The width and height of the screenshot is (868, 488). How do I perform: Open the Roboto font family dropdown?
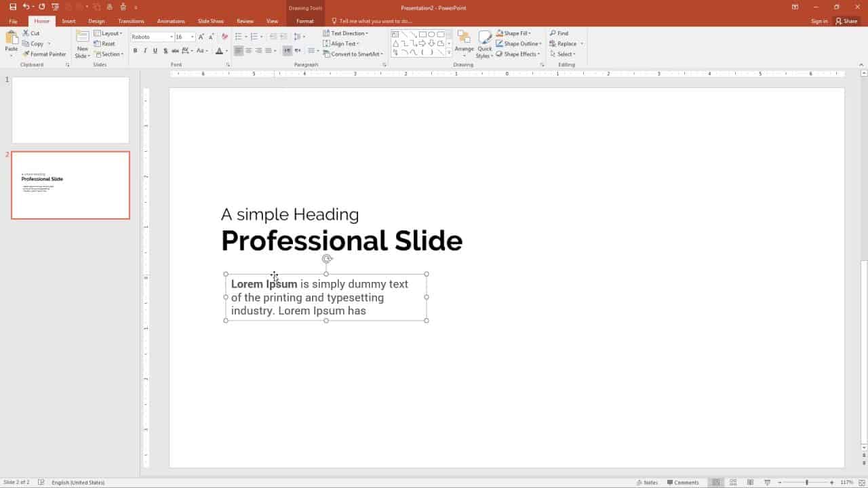point(172,37)
